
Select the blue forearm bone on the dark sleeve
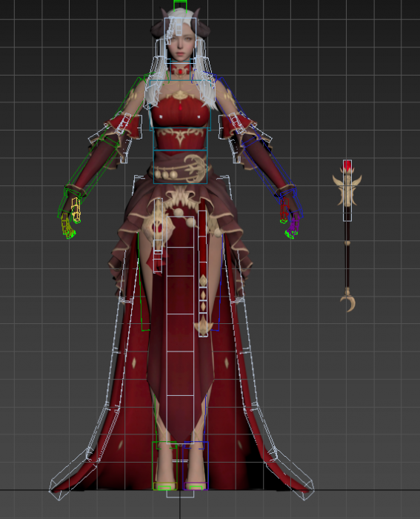click(269, 165)
